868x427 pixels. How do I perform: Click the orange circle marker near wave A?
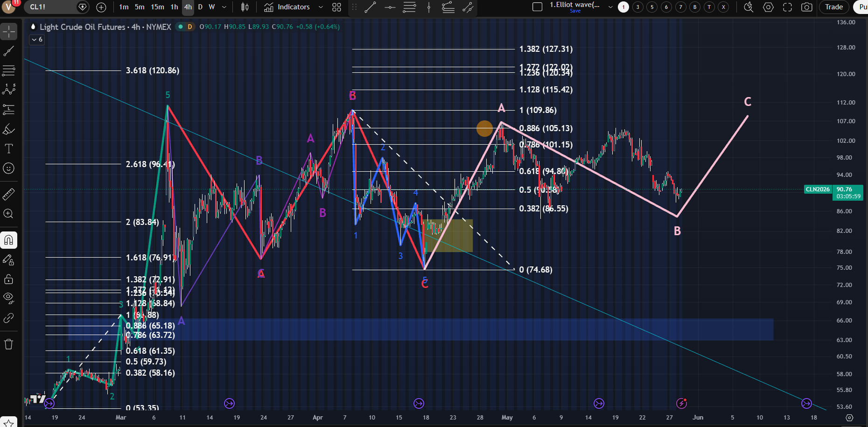pos(484,128)
